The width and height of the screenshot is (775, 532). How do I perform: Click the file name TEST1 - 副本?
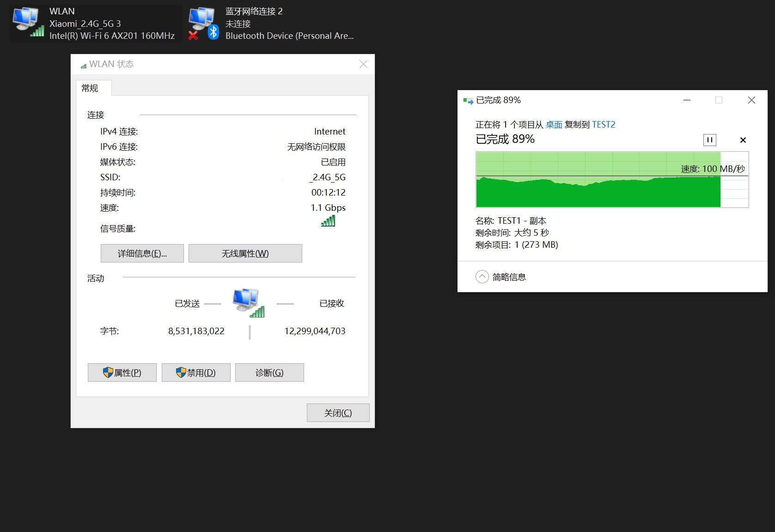pyautogui.click(x=522, y=220)
